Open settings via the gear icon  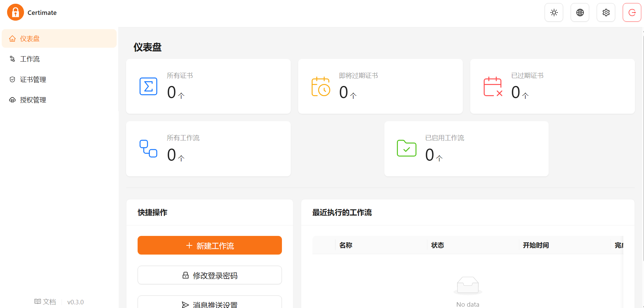point(606,13)
